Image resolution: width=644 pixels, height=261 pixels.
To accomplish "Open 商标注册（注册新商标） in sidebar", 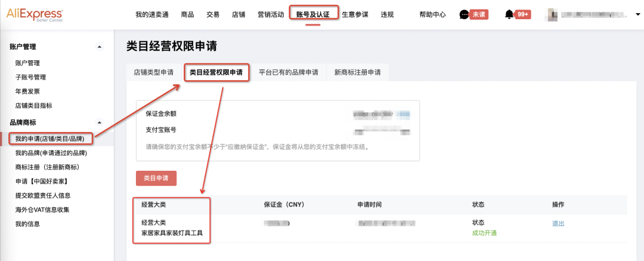I will click(47, 167).
